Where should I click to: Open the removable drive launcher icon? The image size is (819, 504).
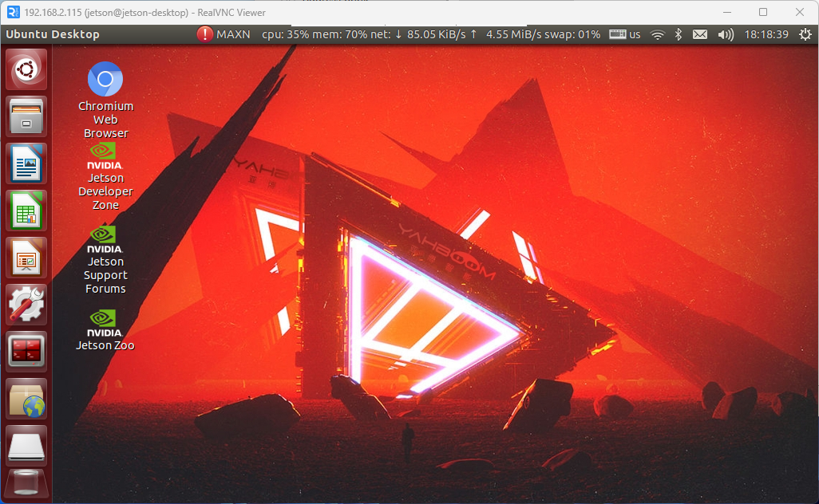[x=26, y=445]
